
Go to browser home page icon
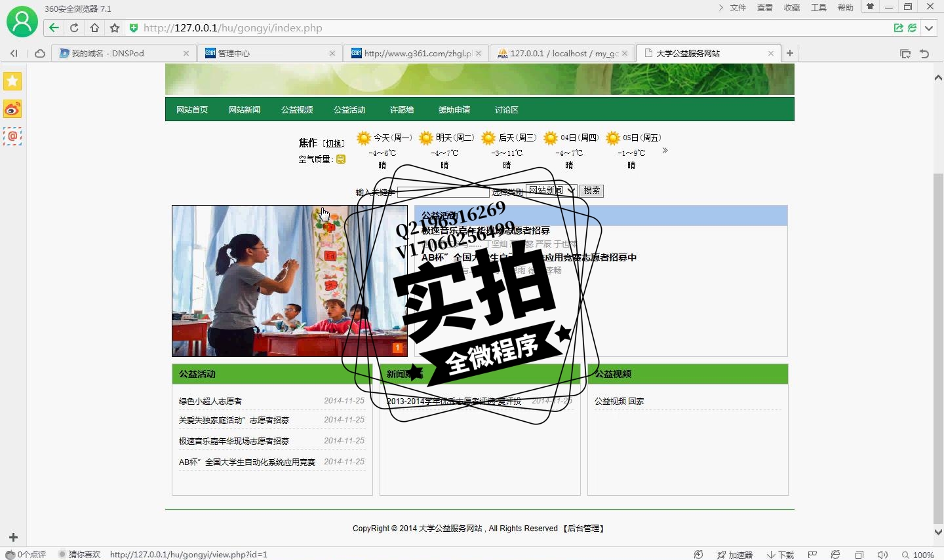tap(94, 28)
